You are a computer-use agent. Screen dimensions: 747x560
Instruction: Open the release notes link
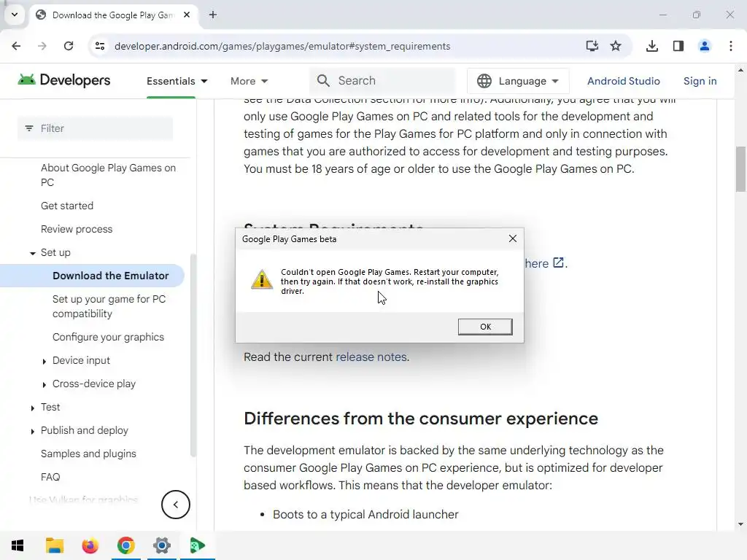(371, 357)
